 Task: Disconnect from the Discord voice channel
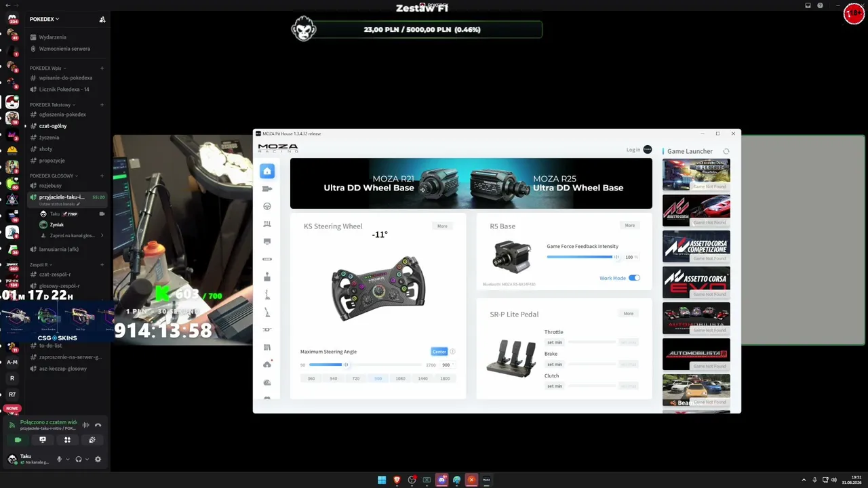click(x=98, y=425)
